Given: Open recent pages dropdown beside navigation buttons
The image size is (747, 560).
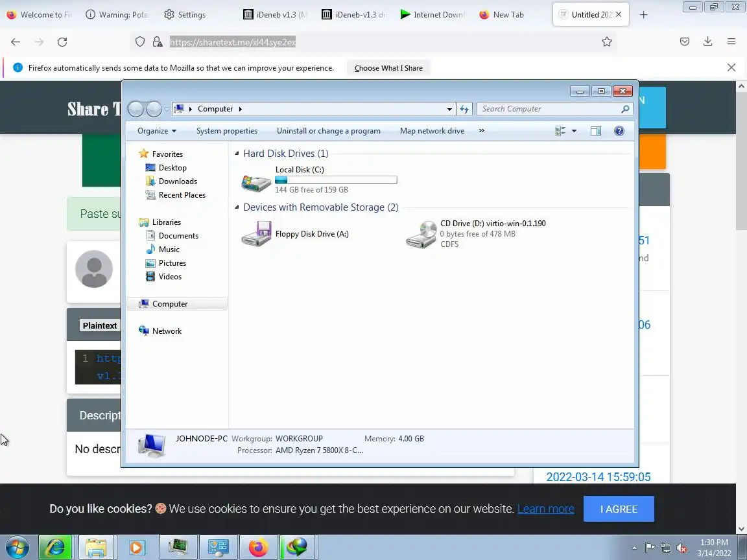Looking at the screenshot, I should click(167, 109).
